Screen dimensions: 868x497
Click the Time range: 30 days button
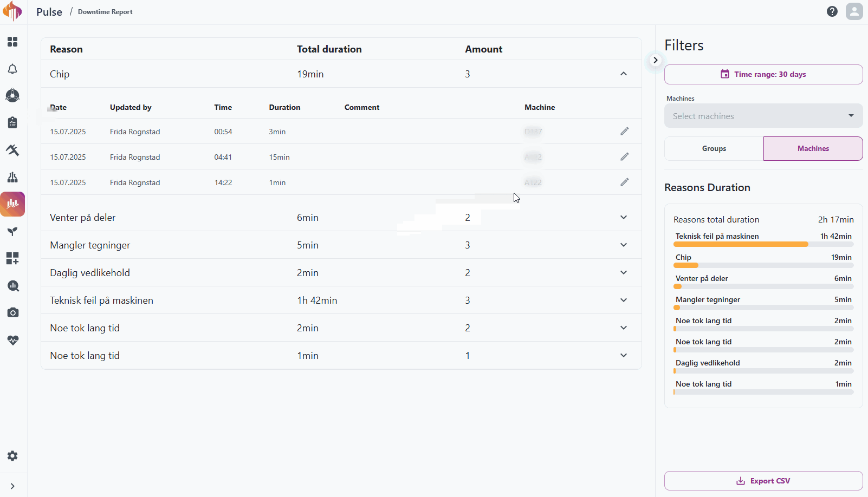[x=763, y=75]
